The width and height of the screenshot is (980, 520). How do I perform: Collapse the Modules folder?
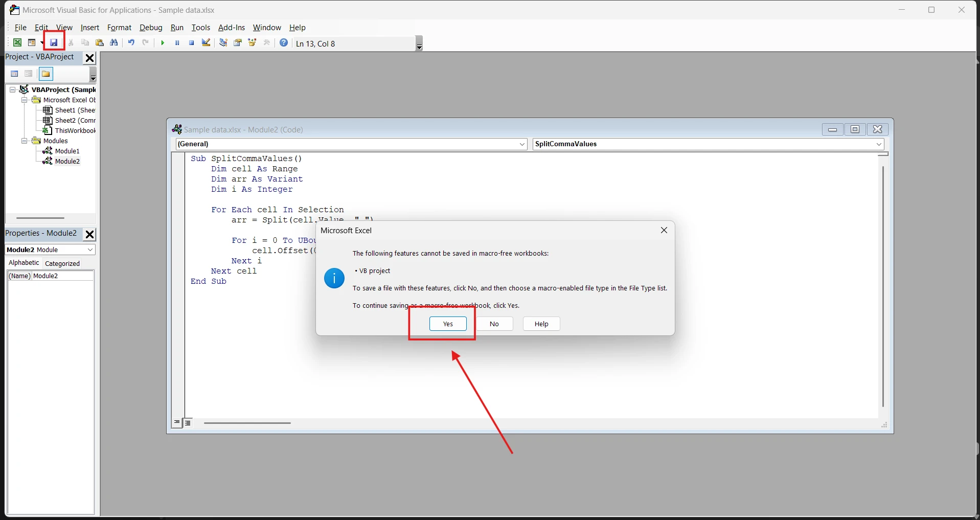(x=24, y=141)
